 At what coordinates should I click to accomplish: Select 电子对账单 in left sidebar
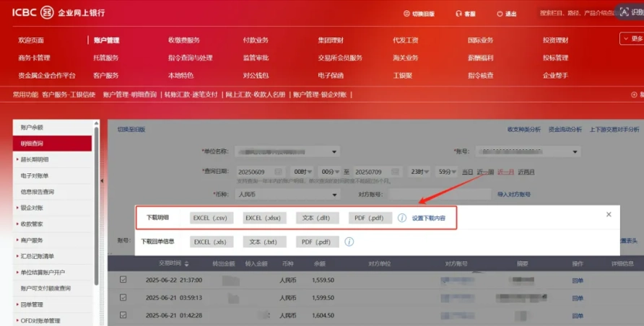(52, 175)
